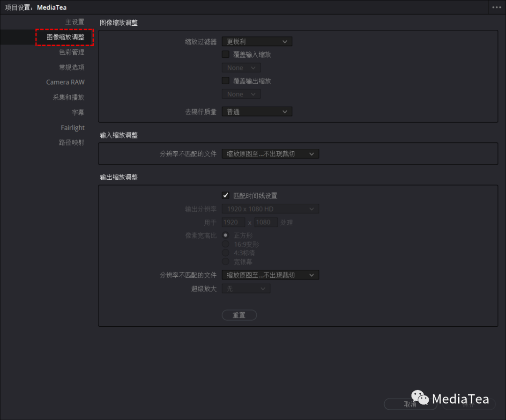Click the 1080 height input field
The width and height of the screenshot is (506, 420).
[x=266, y=222]
